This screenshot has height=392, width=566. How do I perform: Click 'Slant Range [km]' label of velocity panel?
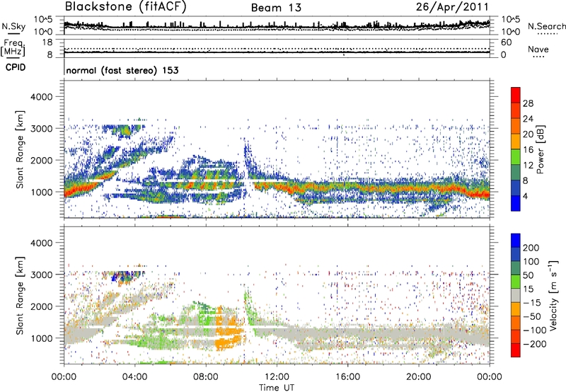pyautogui.click(x=20, y=296)
